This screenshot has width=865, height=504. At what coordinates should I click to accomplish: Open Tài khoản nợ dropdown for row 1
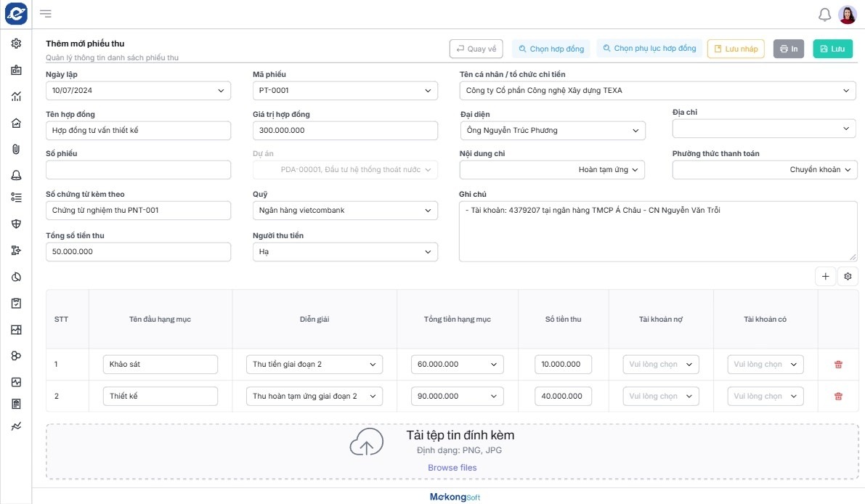tap(661, 365)
